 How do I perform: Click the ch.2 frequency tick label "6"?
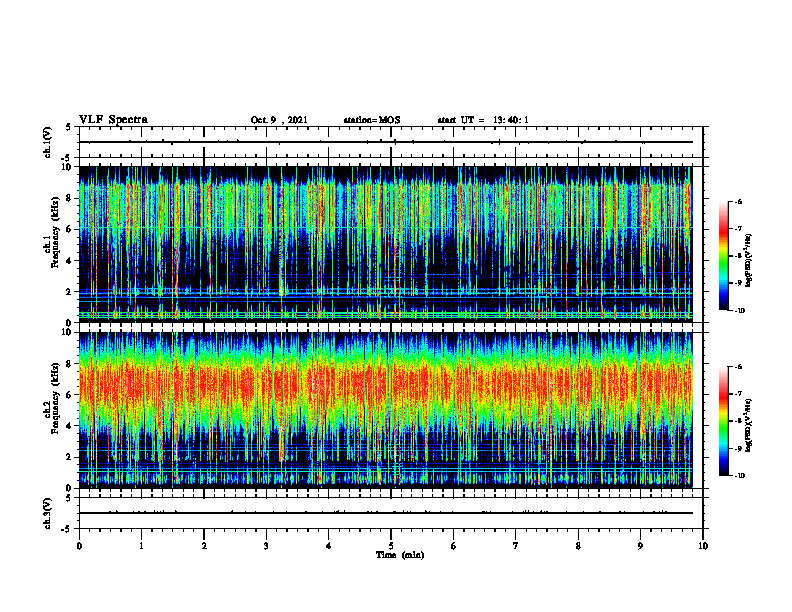(x=70, y=395)
